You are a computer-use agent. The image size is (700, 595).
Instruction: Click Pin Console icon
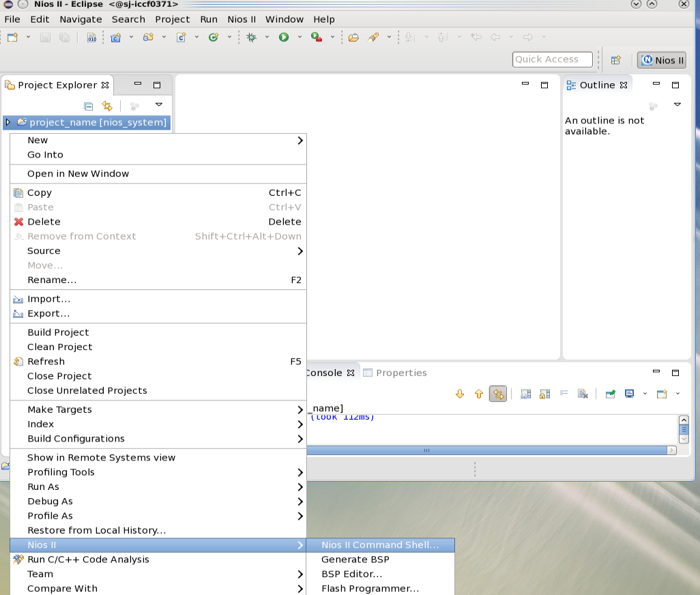[x=611, y=394]
